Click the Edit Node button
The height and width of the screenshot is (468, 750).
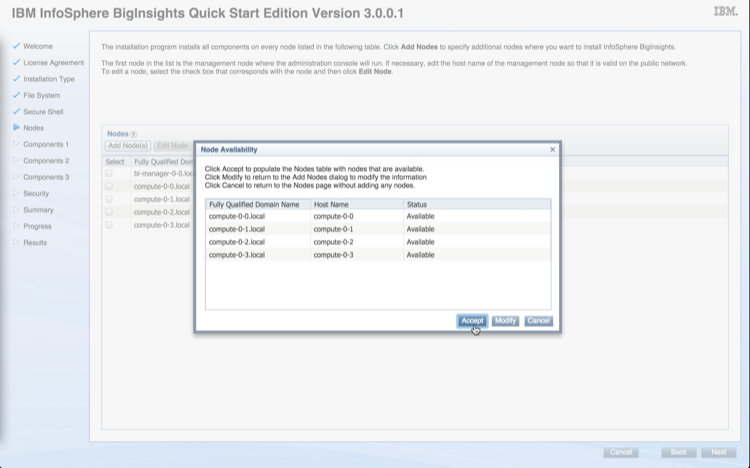click(x=173, y=145)
